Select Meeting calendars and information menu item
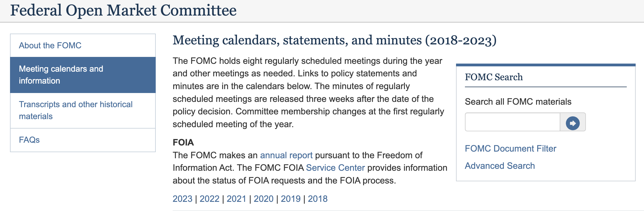This screenshot has height=211, width=644. 61,75
